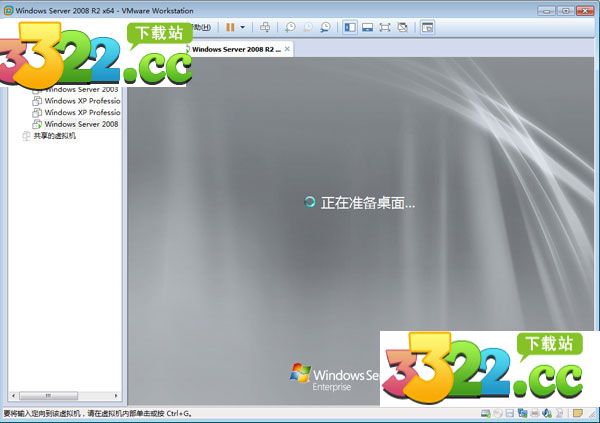The height and width of the screenshot is (423, 600).
Task: Click the library scrollbar right arrow
Action: pos(116,395)
